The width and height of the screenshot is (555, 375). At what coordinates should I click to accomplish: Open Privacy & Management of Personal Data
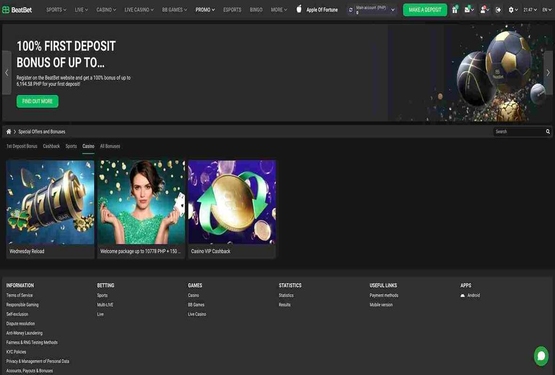[x=38, y=361]
